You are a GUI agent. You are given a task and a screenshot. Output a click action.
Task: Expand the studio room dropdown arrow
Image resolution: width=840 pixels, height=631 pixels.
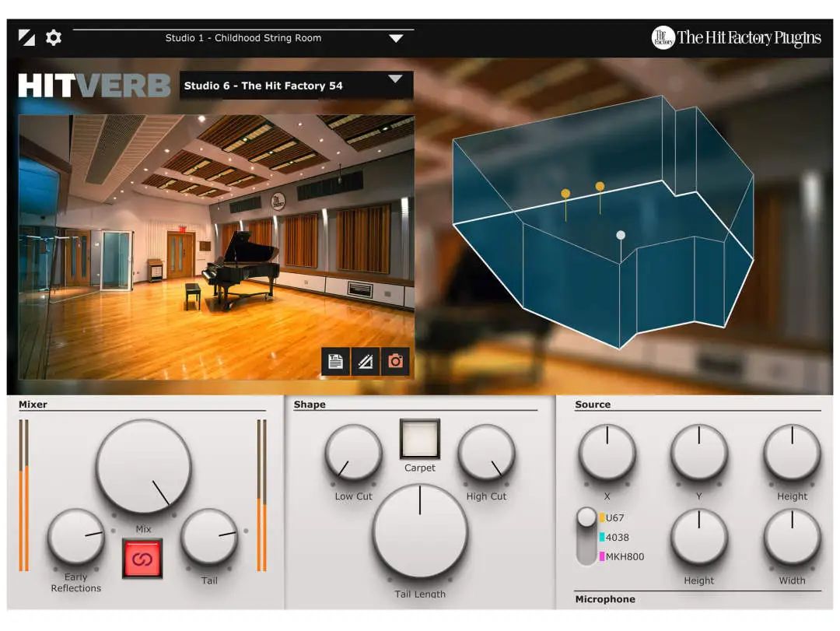point(395,79)
